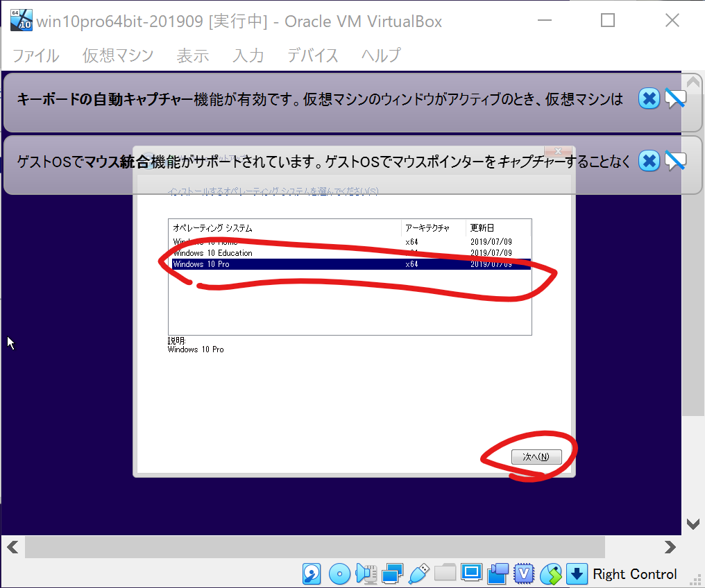
Task: Open the audio status icon
Action: (366, 574)
